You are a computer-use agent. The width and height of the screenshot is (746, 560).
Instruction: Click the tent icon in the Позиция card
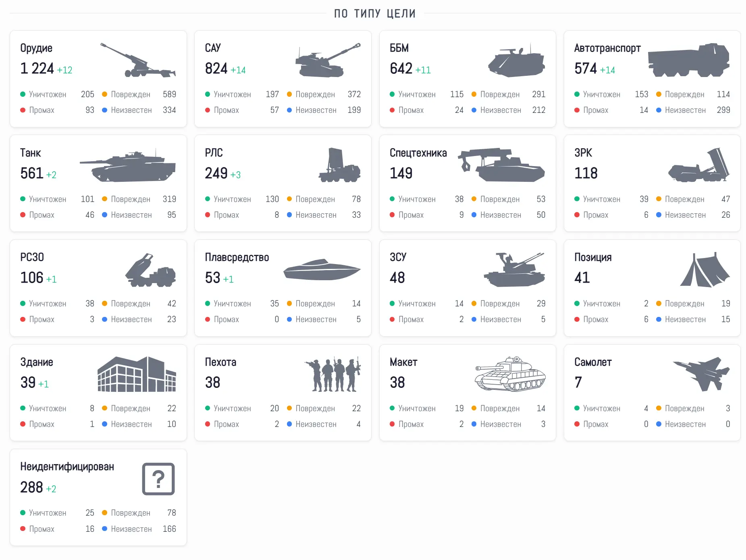pyautogui.click(x=705, y=269)
